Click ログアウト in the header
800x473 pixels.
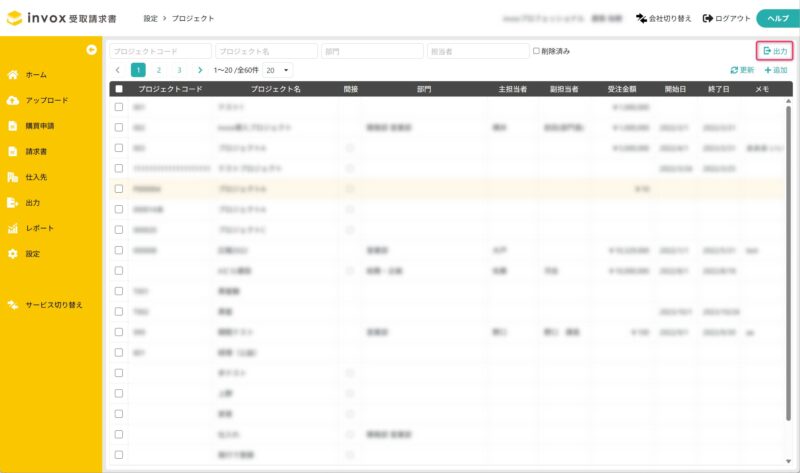coord(727,18)
